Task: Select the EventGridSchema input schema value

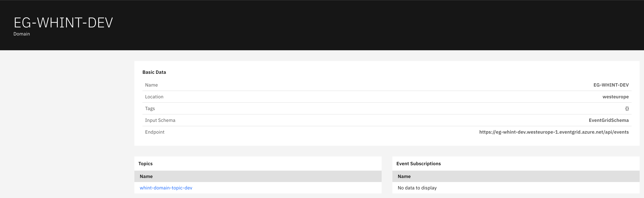Action: 609,120
